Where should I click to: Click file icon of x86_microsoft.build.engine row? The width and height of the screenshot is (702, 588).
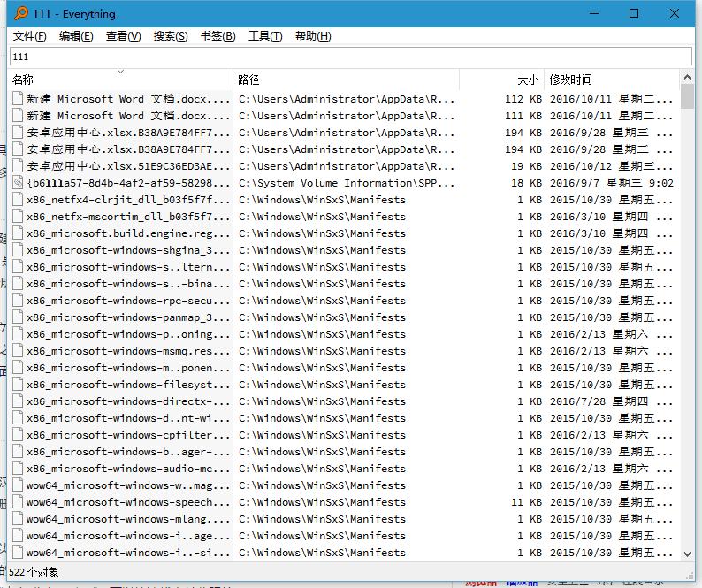(x=18, y=233)
